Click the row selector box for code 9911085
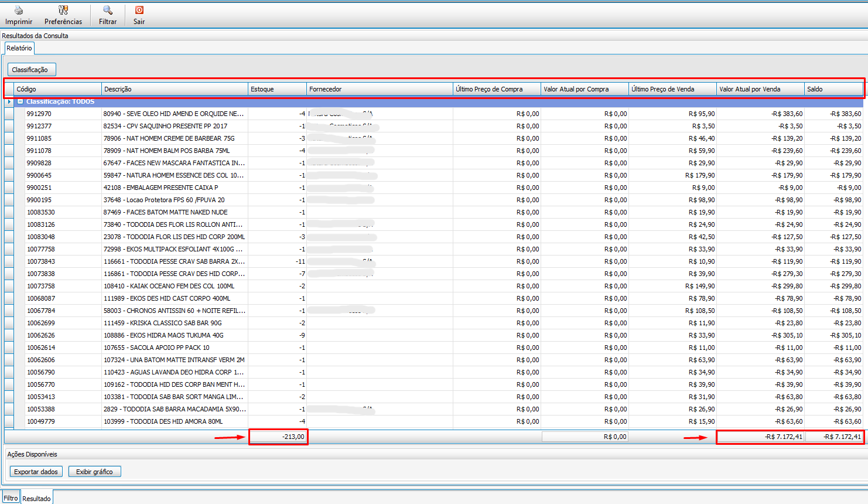This screenshot has height=504, width=868. (9, 138)
